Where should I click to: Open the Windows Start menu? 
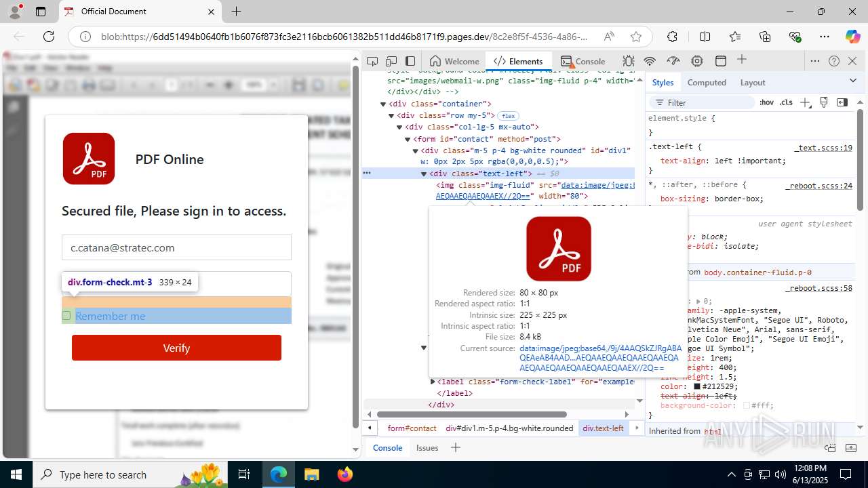(x=16, y=474)
